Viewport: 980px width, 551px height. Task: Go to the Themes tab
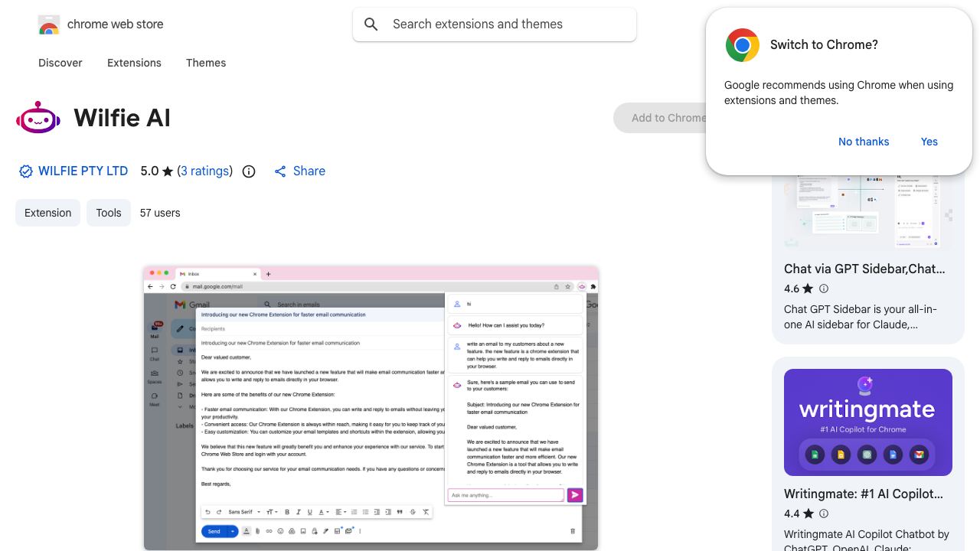(206, 63)
